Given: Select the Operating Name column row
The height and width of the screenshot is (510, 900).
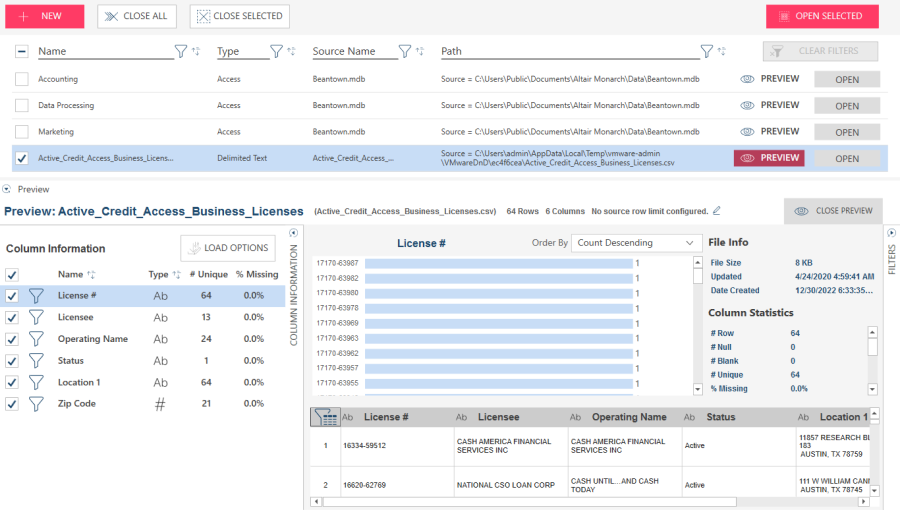Looking at the screenshot, I should point(93,339).
